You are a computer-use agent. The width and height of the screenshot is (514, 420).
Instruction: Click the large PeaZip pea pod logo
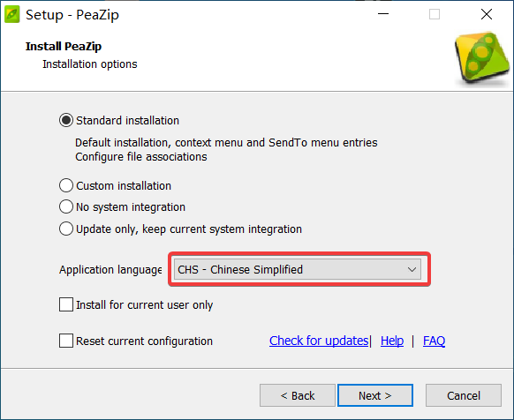(x=482, y=58)
